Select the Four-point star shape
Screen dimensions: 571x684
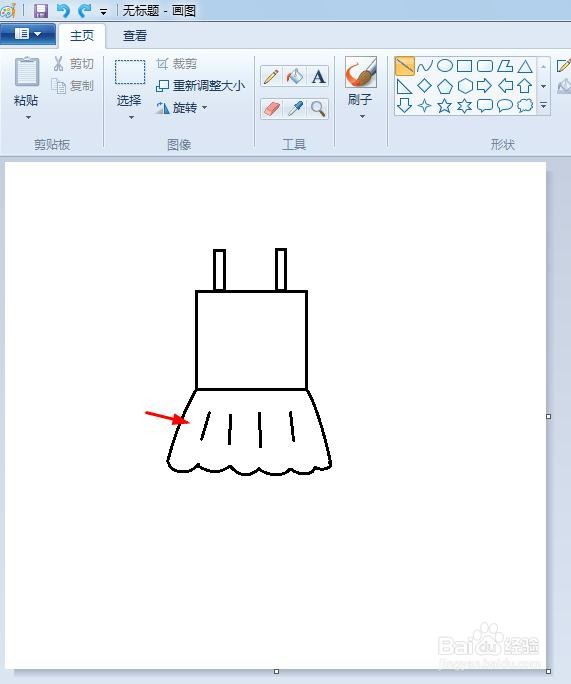tap(424, 106)
